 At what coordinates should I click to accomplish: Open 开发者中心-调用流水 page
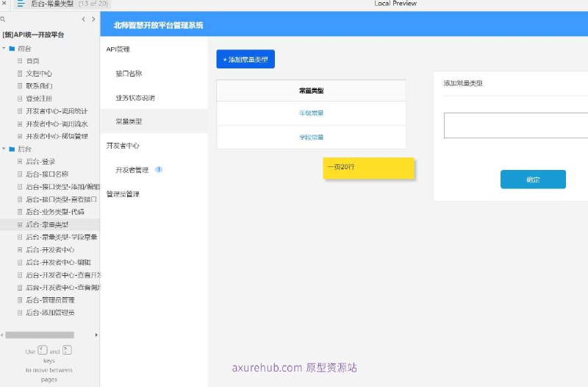coord(57,124)
